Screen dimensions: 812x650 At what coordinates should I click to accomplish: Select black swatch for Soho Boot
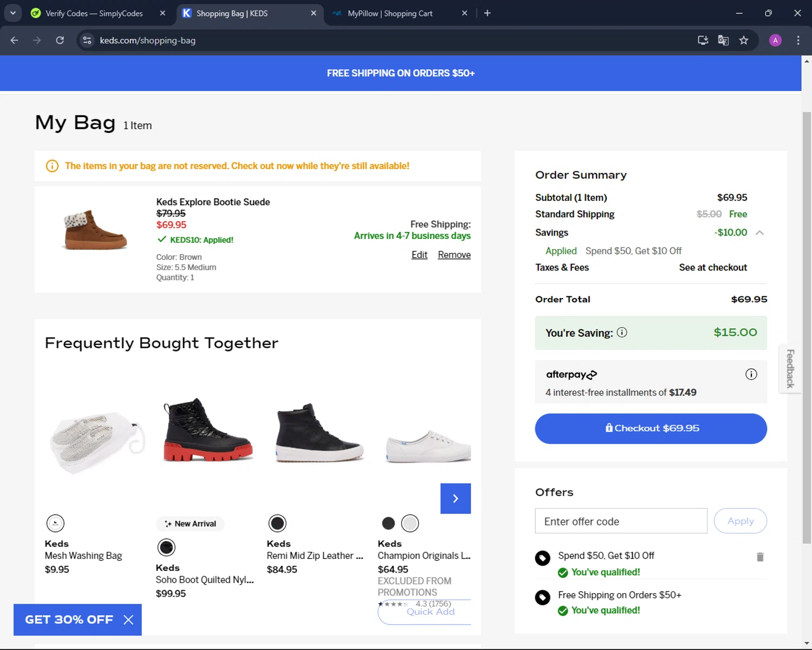166,548
